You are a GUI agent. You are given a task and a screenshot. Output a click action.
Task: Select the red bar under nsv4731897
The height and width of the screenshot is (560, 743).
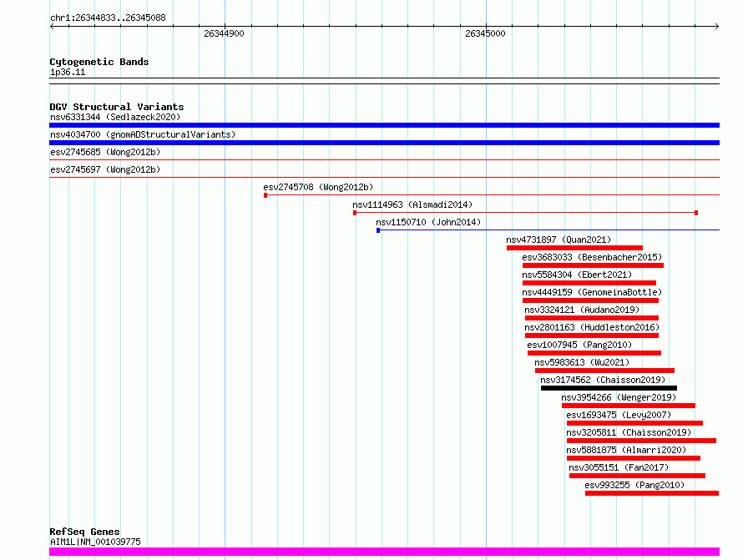[x=574, y=248]
